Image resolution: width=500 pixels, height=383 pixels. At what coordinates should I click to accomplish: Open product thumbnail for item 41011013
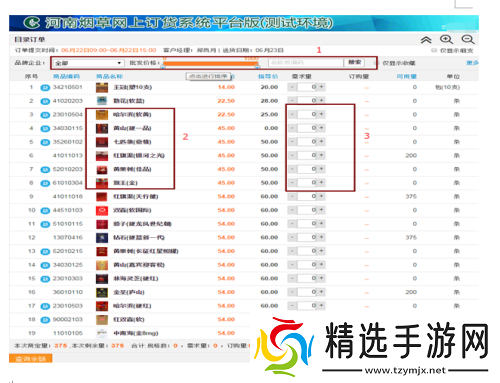pyautogui.click(x=102, y=156)
